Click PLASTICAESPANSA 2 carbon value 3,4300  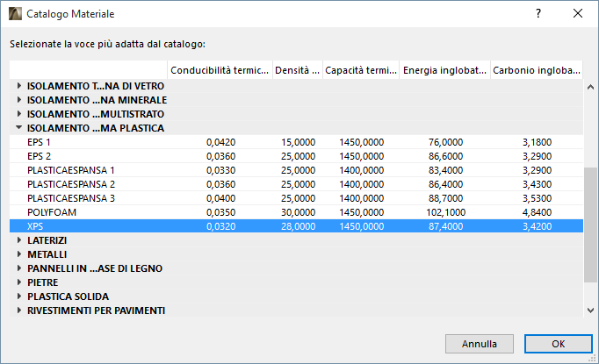coord(538,184)
